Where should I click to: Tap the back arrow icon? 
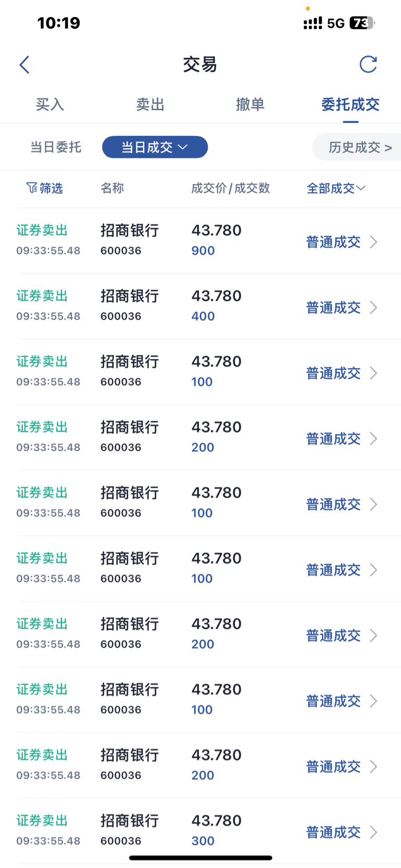coord(24,65)
